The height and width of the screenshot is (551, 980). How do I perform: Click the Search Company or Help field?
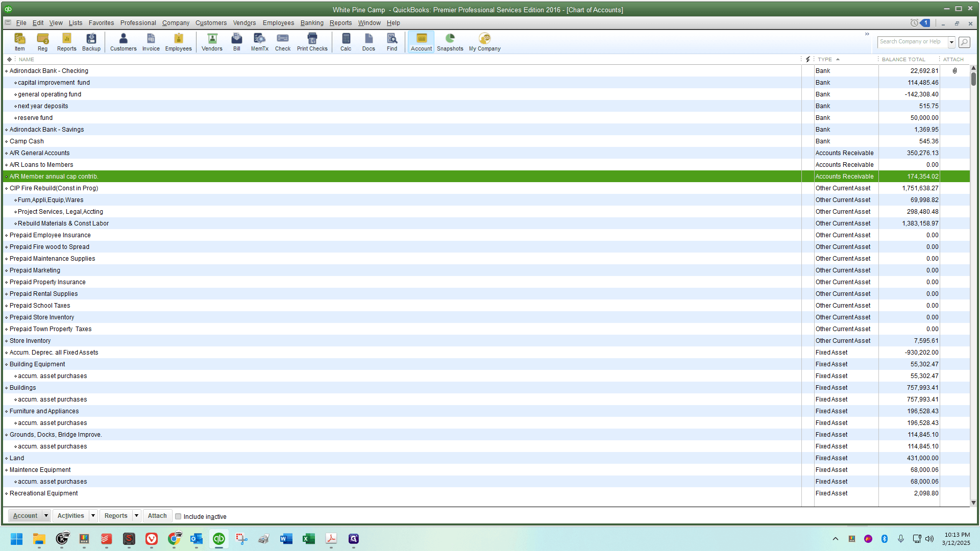[x=913, y=42]
